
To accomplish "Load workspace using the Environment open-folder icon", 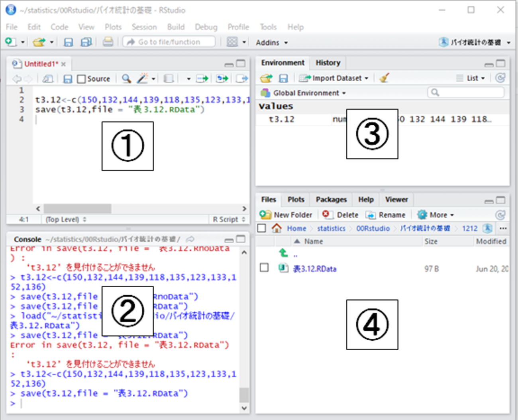I will [266, 78].
